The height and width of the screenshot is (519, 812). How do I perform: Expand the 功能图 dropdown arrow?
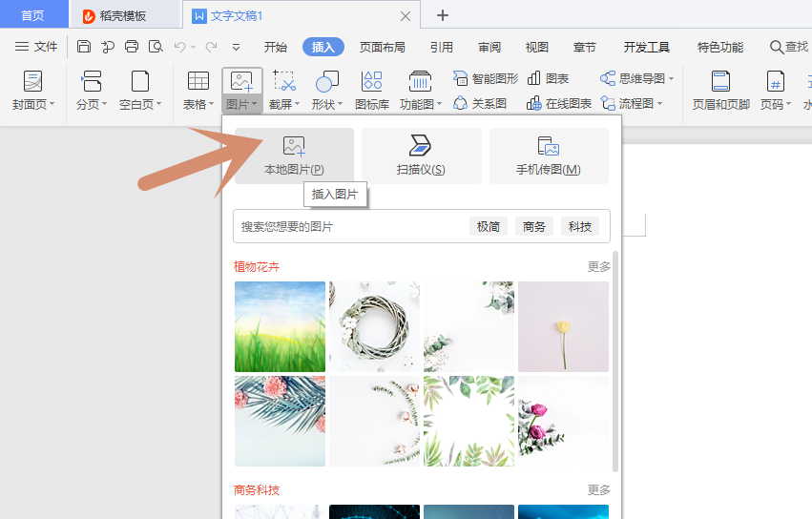point(440,104)
